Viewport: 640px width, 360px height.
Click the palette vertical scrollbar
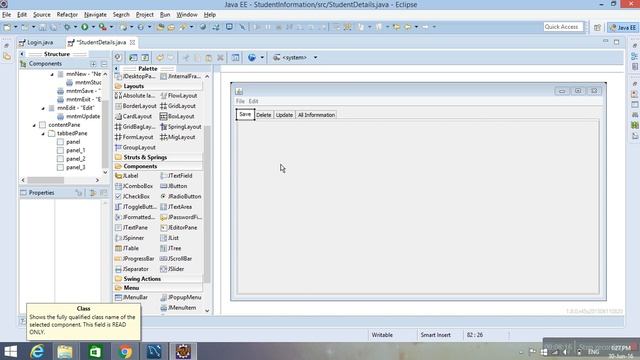click(x=207, y=203)
